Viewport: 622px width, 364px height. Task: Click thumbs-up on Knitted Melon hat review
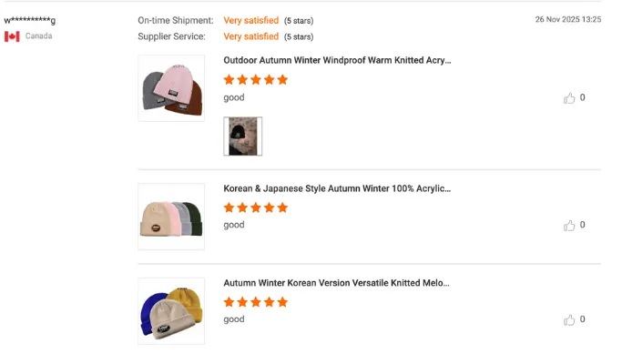(x=569, y=319)
